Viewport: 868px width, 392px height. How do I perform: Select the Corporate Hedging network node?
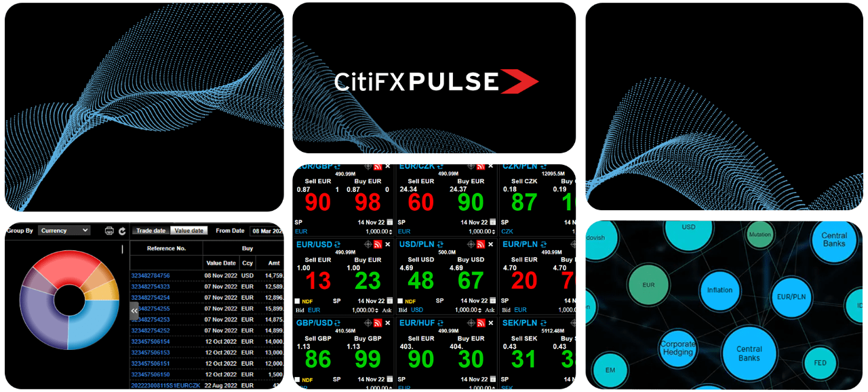coord(678,348)
